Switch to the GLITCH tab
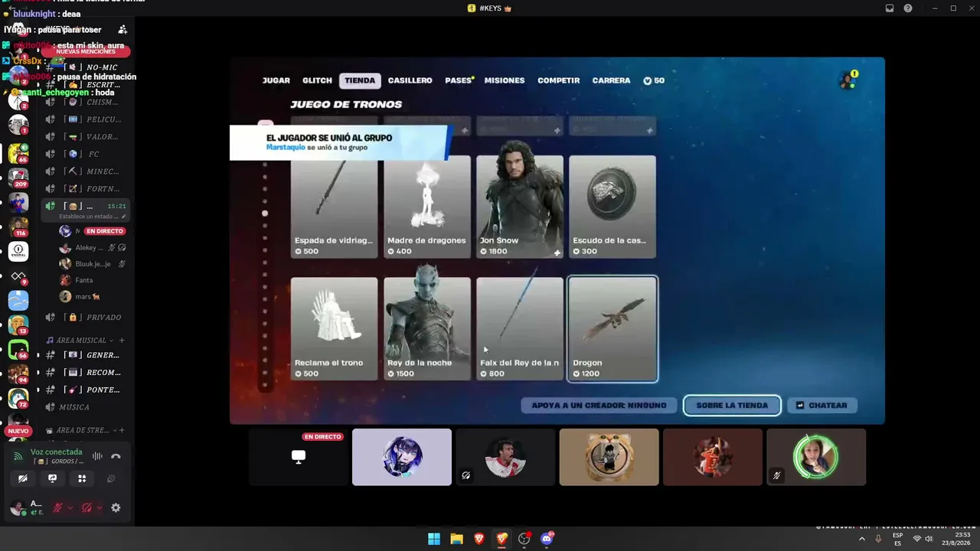The width and height of the screenshot is (980, 551). (x=317, y=80)
